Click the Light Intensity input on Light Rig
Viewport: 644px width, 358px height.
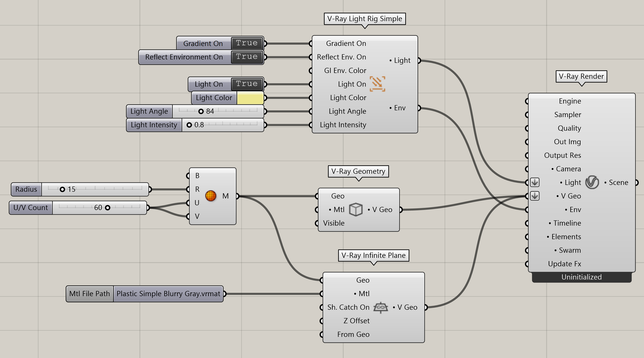[343, 125]
